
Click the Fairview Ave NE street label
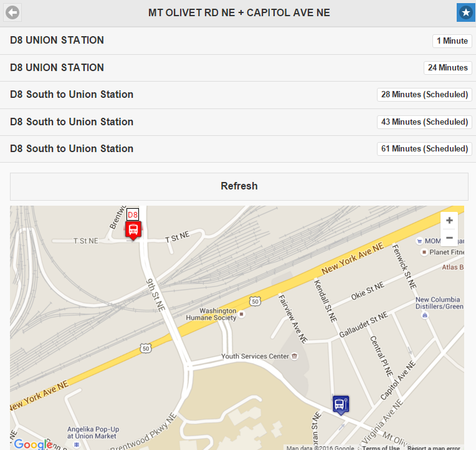293,319
